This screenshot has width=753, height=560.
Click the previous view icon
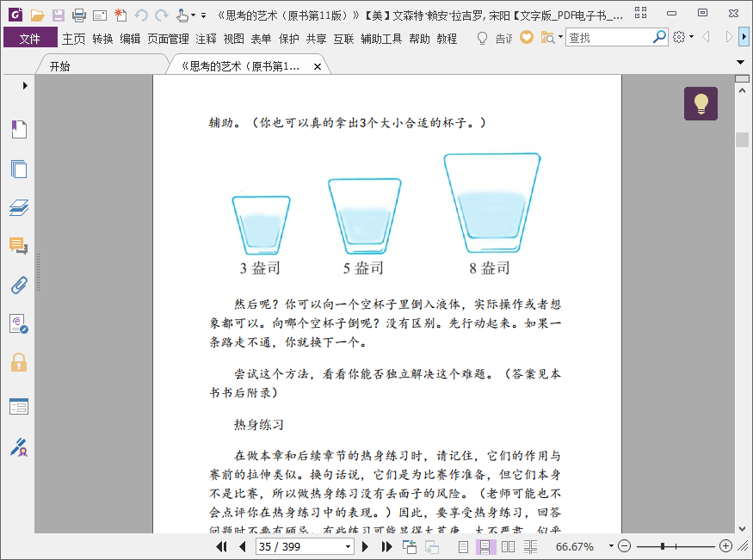pyautogui.click(x=409, y=546)
